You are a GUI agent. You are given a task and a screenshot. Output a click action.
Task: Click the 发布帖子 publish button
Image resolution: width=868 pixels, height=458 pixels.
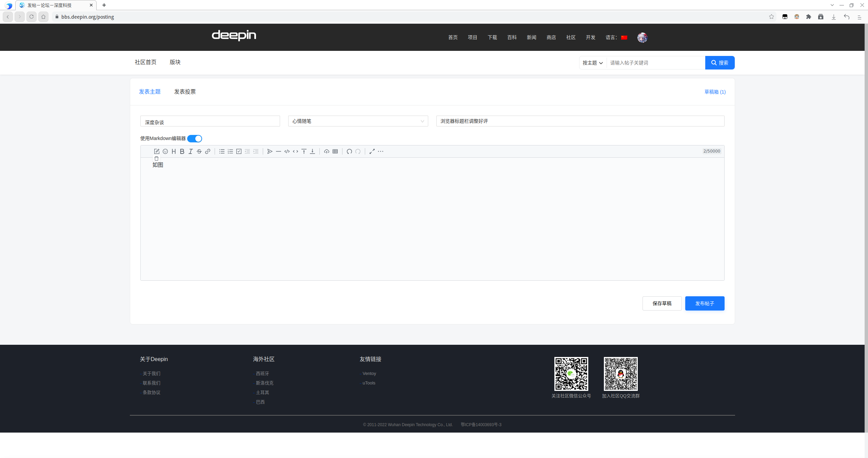click(705, 303)
